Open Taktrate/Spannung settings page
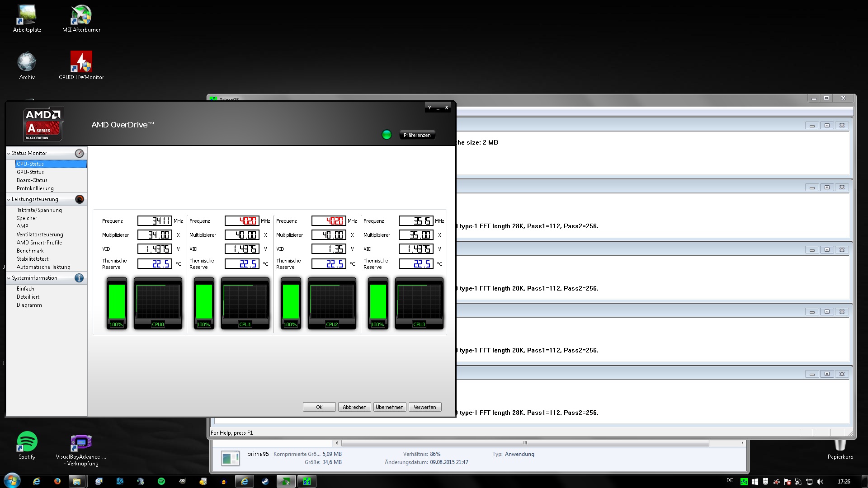The height and width of the screenshot is (488, 868). tap(39, 210)
